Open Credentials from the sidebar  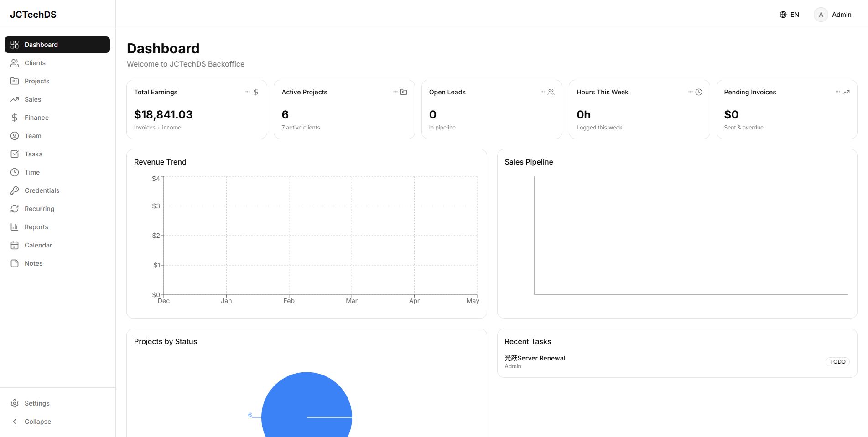pos(57,190)
